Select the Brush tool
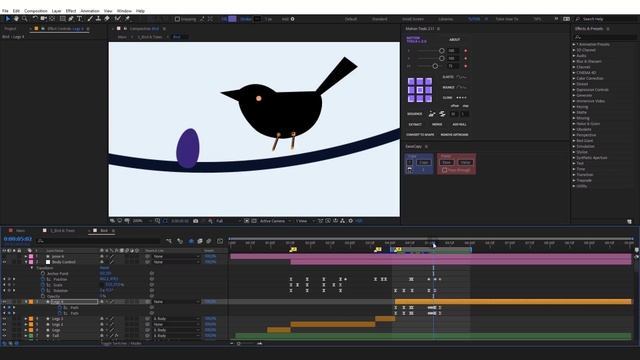640x360 pixels. pos(90,19)
